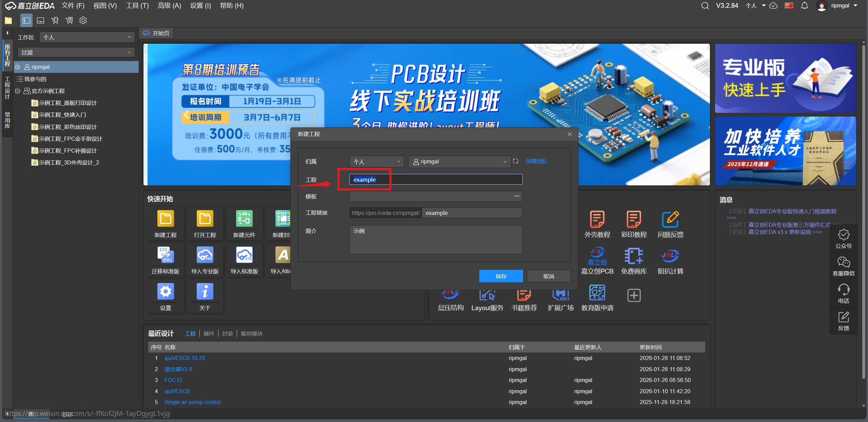Switch to 器件 tab in recent designs
The height and width of the screenshot is (422, 868).
(209, 334)
